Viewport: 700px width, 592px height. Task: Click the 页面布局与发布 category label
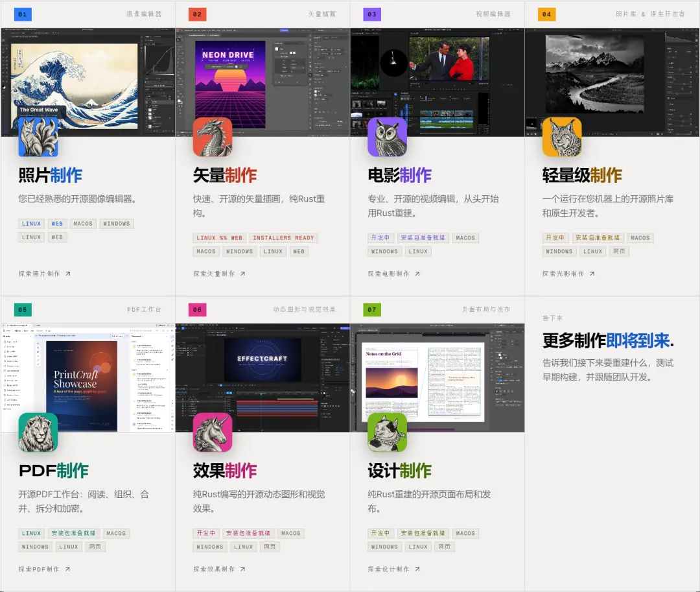coord(485,309)
